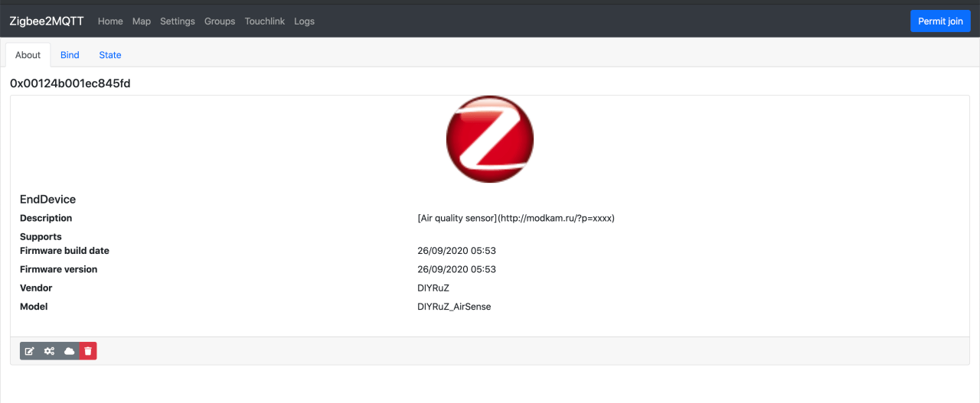
Task: Click the red Zigbee logo image
Action: [490, 139]
